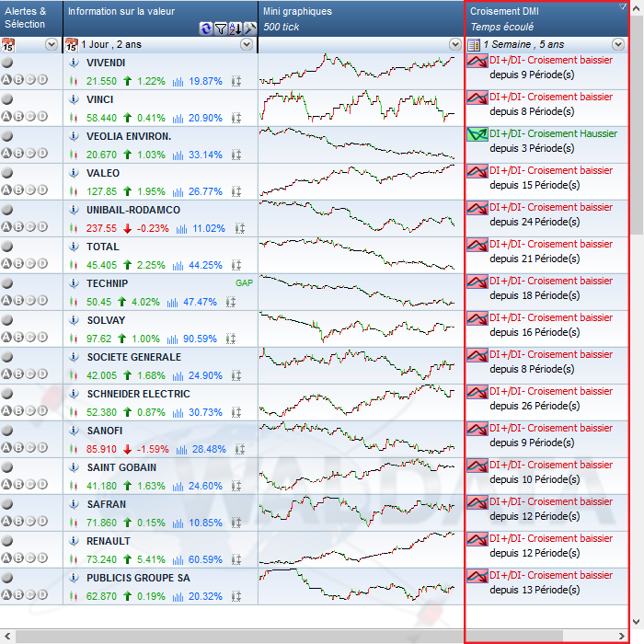This screenshot has width=644, height=644.
Task: Click horizontal scrollbar left arrow
Action: click(x=7, y=637)
